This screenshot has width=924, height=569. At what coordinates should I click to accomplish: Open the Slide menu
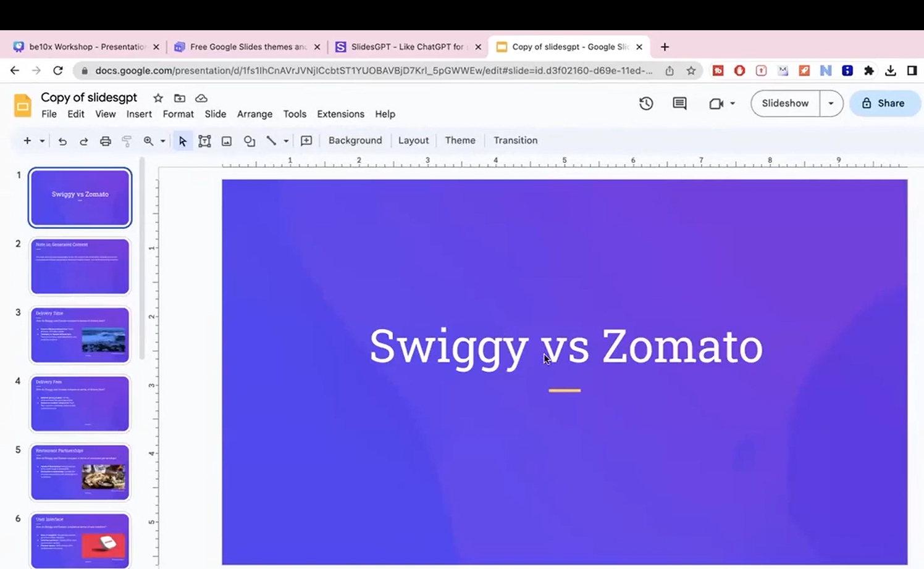click(x=216, y=114)
